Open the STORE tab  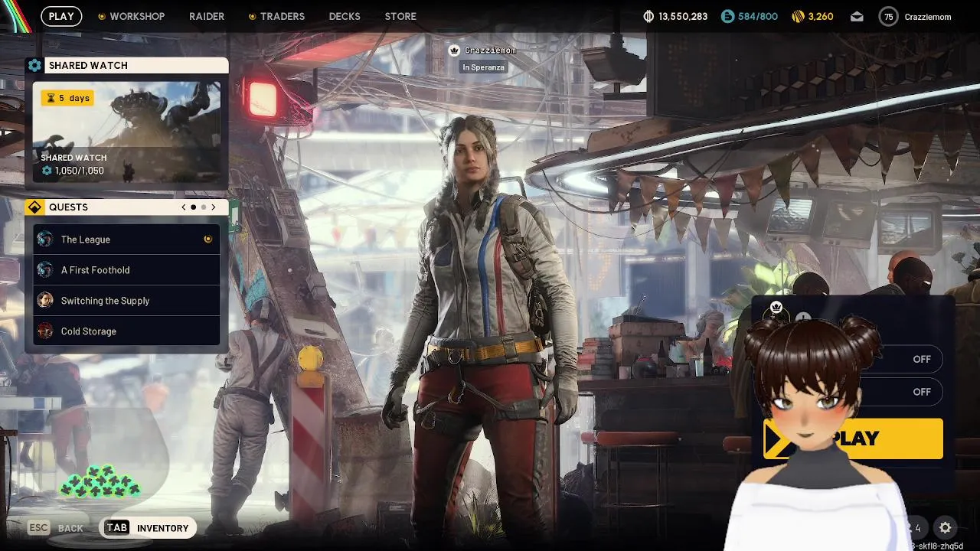pyautogui.click(x=400, y=16)
